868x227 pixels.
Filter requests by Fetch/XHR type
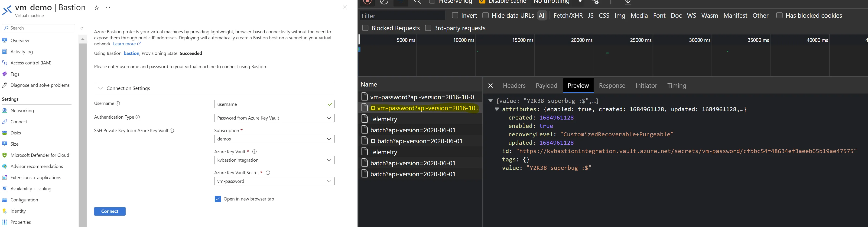568,16
